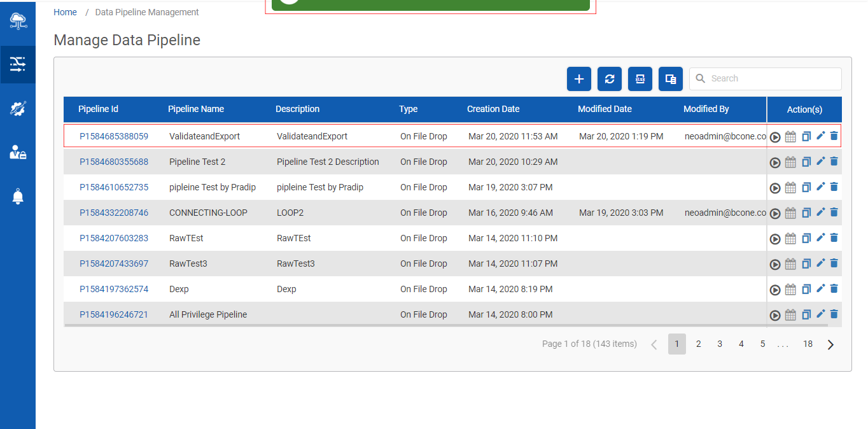Click the table's horizontal scrollbar
The height and width of the screenshot is (429, 868).
(x=447, y=325)
